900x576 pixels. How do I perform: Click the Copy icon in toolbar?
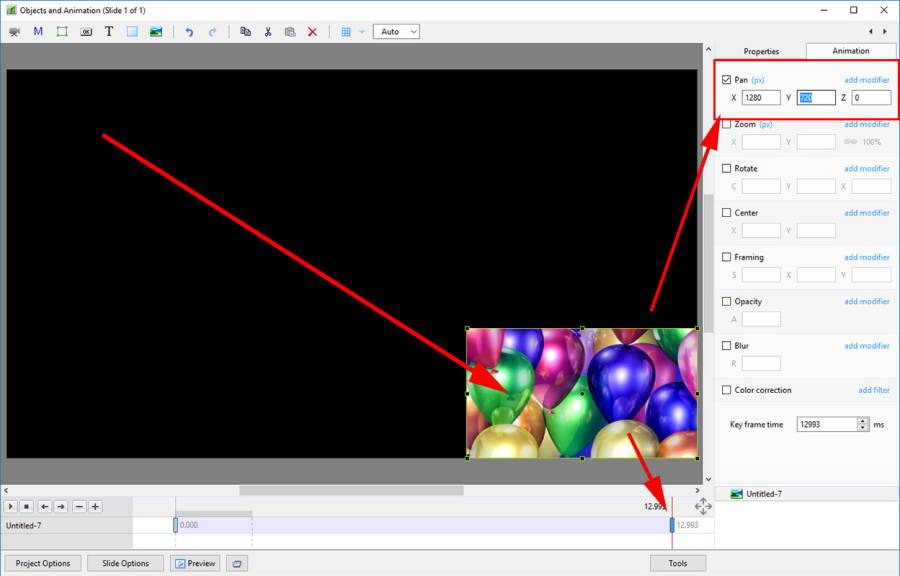click(245, 32)
